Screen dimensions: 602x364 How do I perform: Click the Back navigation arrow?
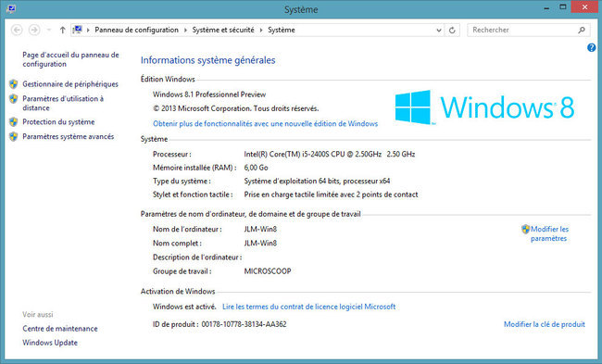17,30
